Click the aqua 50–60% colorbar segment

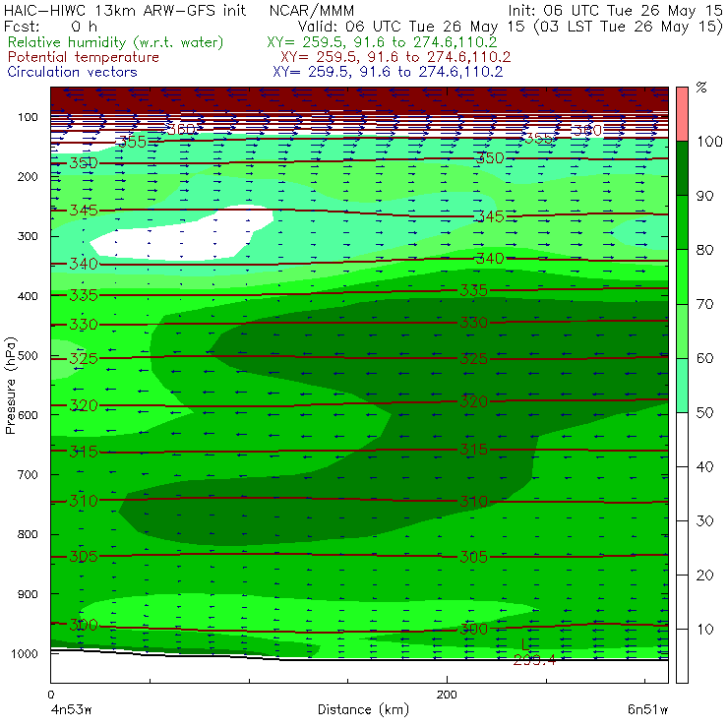[x=682, y=386]
